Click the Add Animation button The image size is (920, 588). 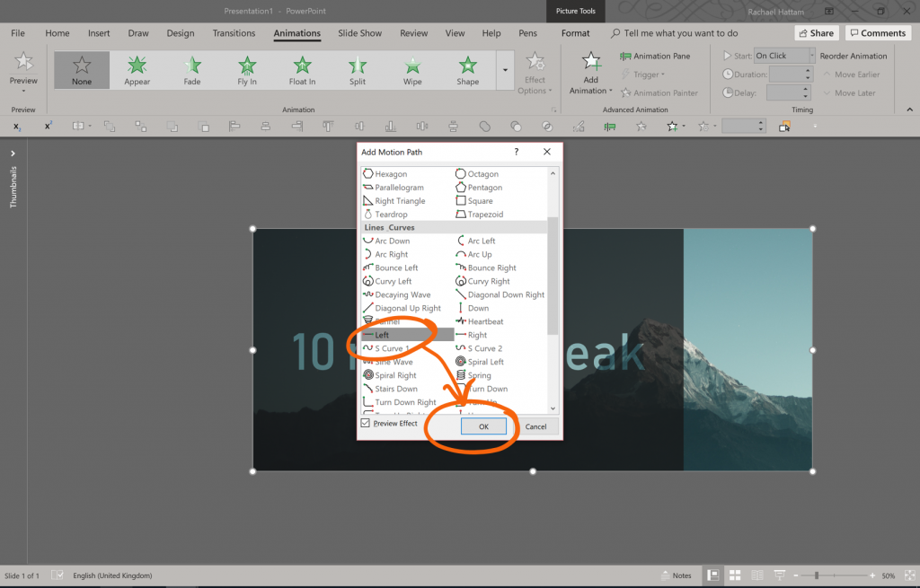[589, 70]
